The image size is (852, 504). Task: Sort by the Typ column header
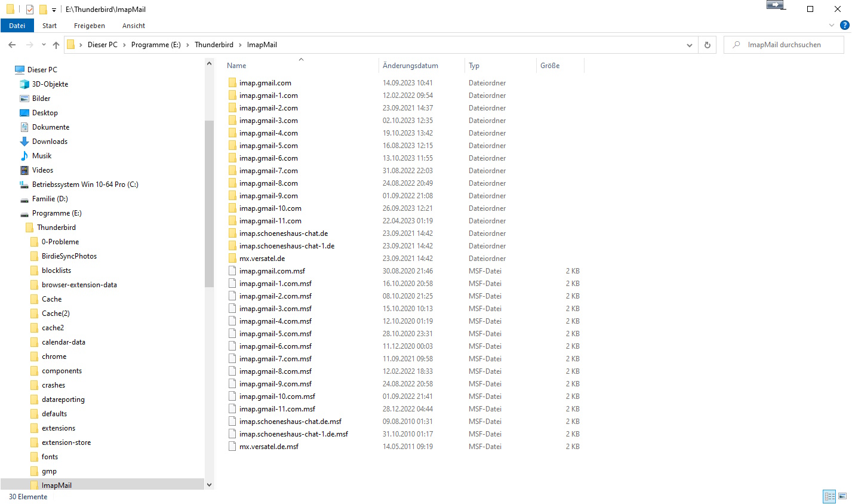474,66
